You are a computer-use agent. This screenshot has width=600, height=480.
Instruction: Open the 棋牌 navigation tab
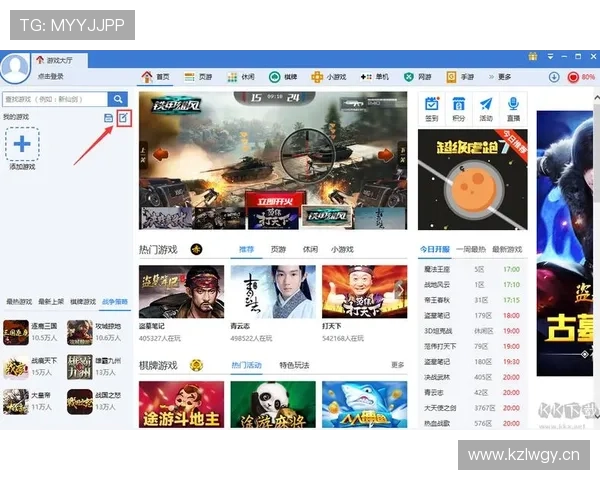pyautogui.click(x=283, y=77)
